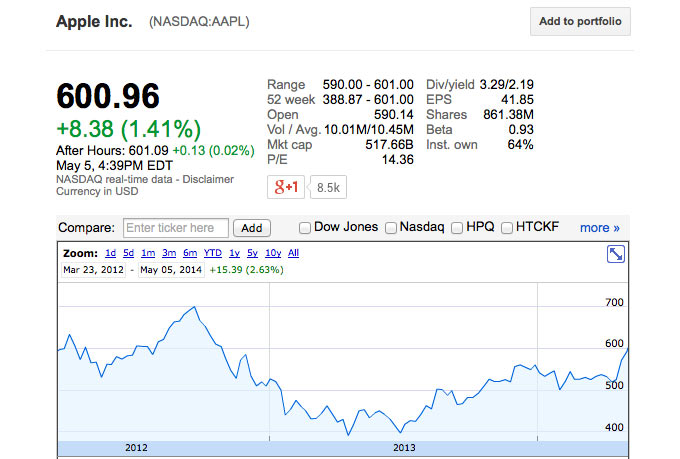Image resolution: width=680 pixels, height=459 pixels.
Task: Focus the Enter ticker here field
Action: [176, 228]
